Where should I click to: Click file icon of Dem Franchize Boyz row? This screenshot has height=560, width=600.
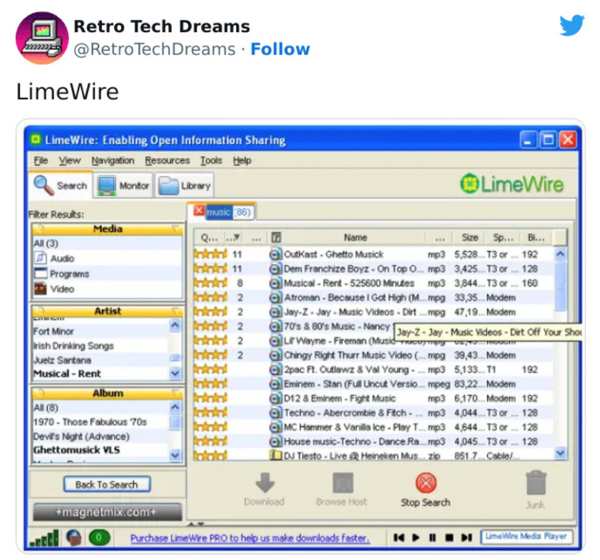point(276,269)
